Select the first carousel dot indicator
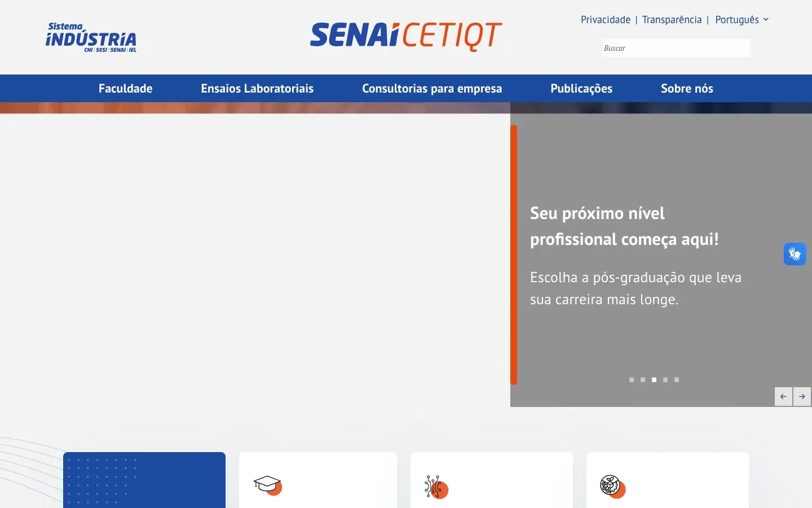The image size is (812, 508). click(632, 380)
